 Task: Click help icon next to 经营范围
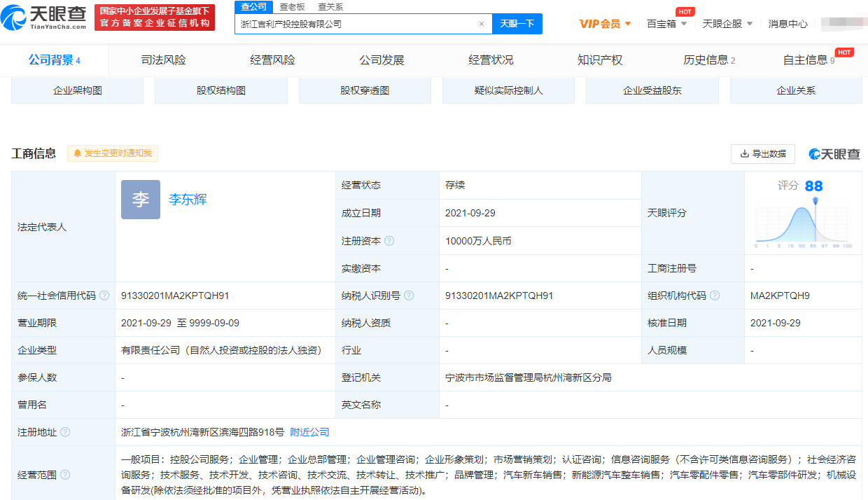(65, 475)
